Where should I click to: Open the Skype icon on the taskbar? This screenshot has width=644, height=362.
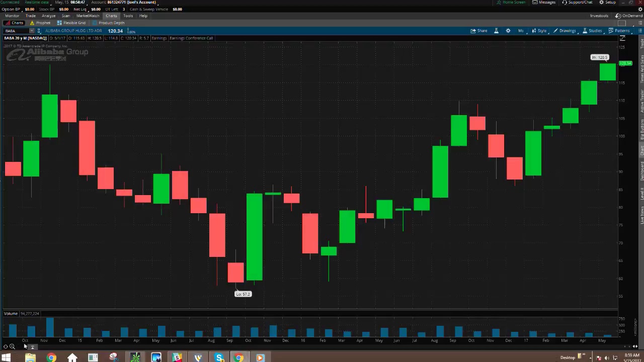(219, 357)
